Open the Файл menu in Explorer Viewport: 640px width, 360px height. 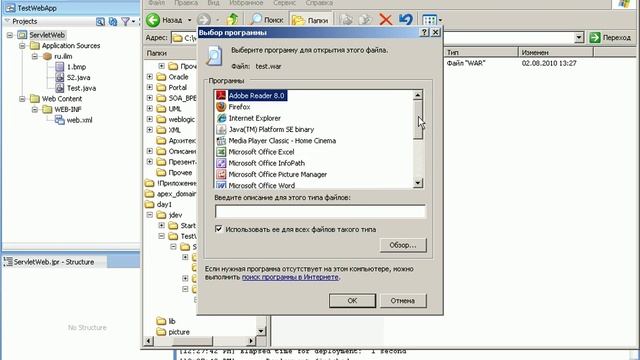coord(156,3)
